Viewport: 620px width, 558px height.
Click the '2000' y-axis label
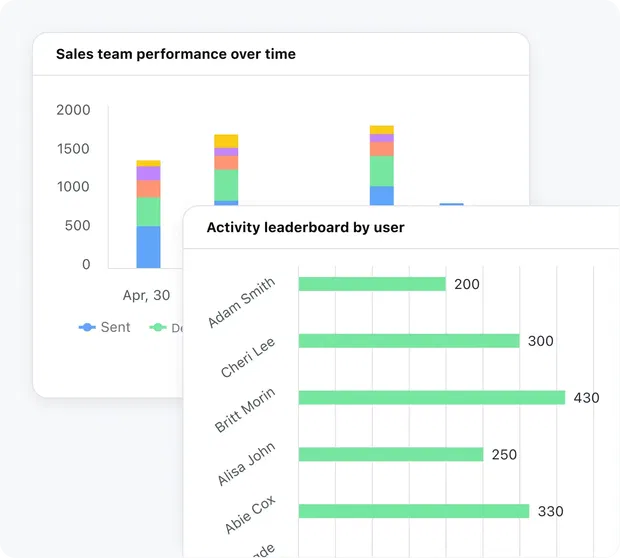(73, 110)
